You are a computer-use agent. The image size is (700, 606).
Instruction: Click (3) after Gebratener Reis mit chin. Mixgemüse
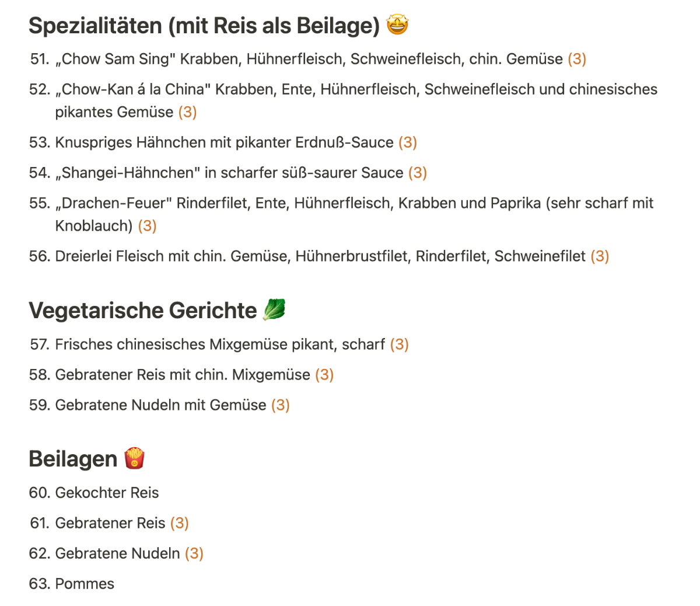point(324,375)
